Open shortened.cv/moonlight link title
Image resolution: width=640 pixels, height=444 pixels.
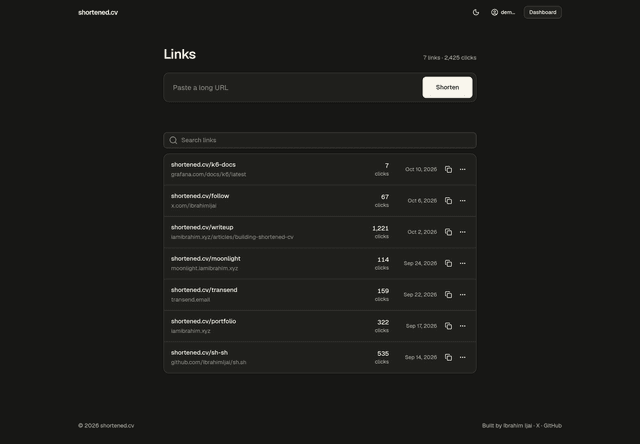pyautogui.click(x=206, y=259)
